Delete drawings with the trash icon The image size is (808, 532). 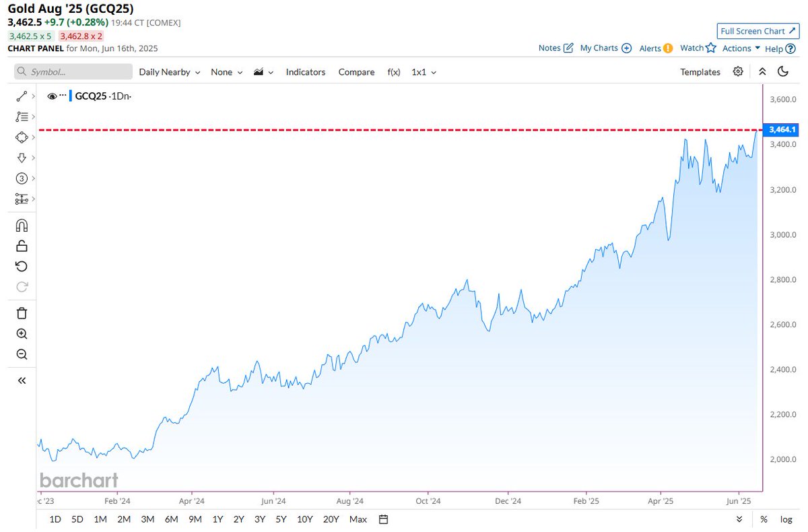click(x=22, y=313)
